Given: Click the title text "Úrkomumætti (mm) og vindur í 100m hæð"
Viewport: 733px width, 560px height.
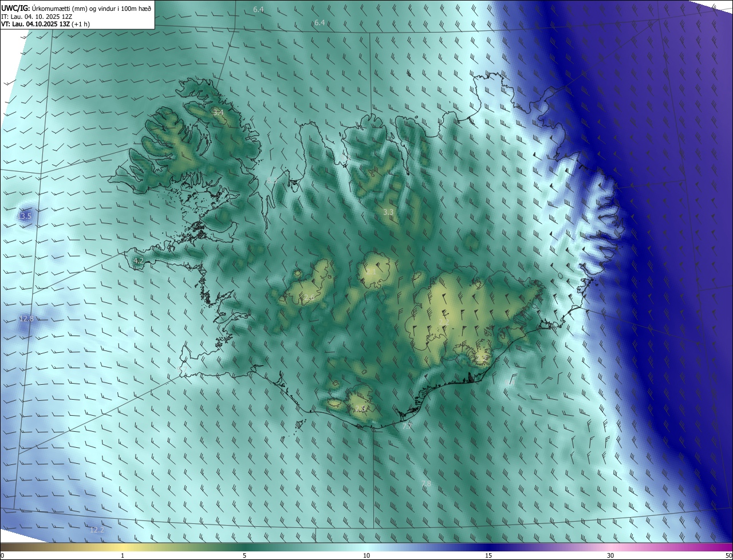Looking at the screenshot, I should tap(92, 7).
